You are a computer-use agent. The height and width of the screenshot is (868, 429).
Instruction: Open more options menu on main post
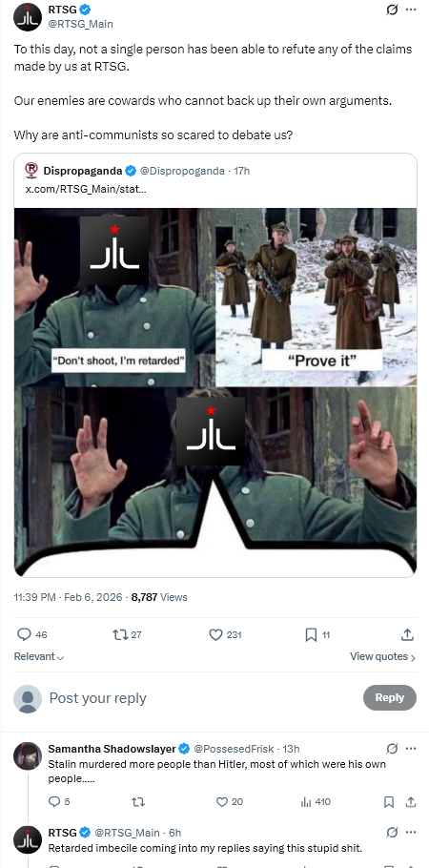410,10
